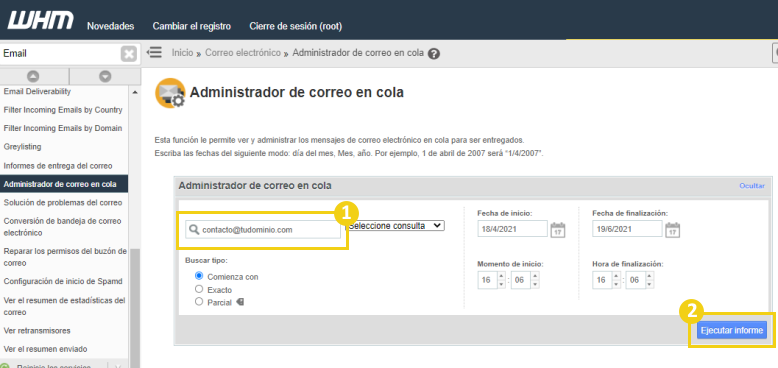The width and height of the screenshot is (778, 368).
Task: Open Configuración de inicio de Spamd
Action: 63,281
